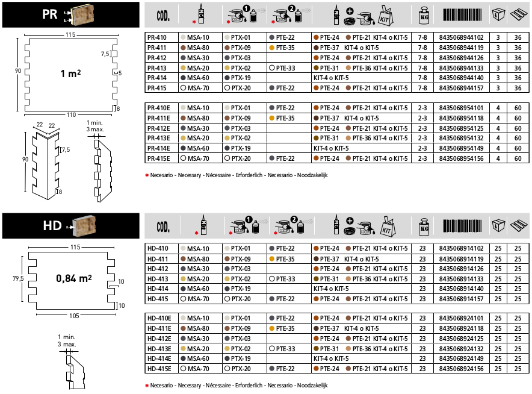Click the dark dot beside PTX-19 in row HD-414
This screenshot has width=532, height=394.
coord(227,289)
